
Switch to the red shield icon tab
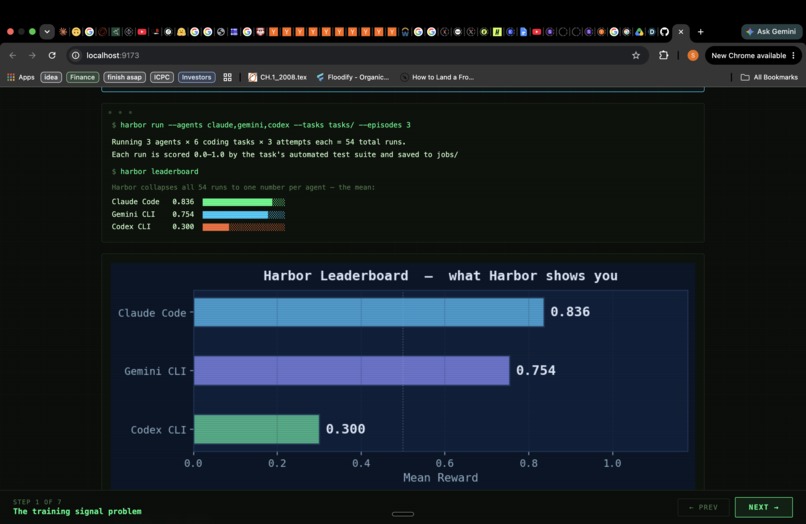pos(260,32)
